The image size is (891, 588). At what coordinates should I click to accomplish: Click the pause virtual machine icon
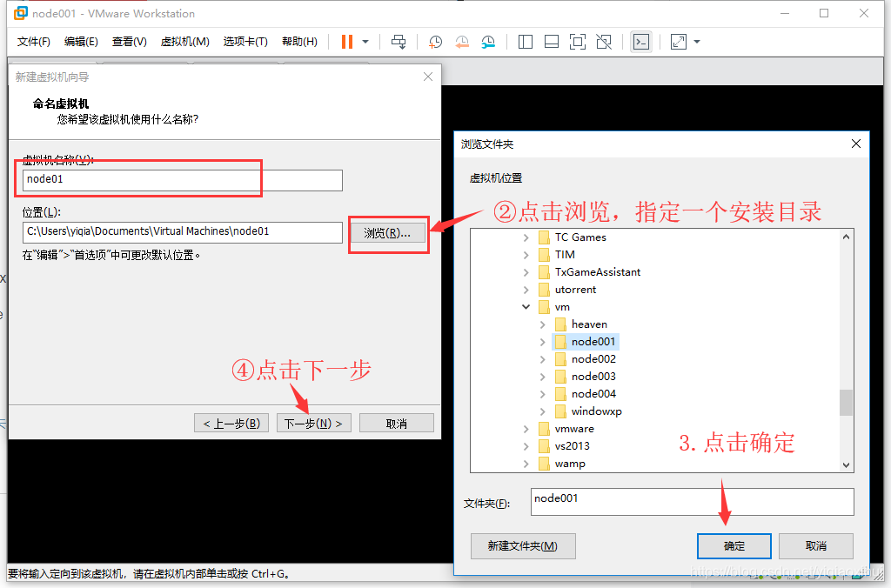coord(346,42)
